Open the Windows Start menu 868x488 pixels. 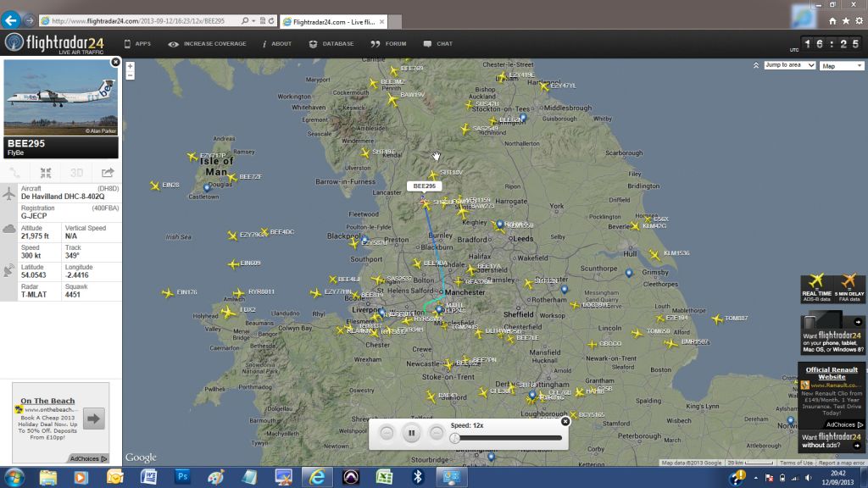click(14, 477)
